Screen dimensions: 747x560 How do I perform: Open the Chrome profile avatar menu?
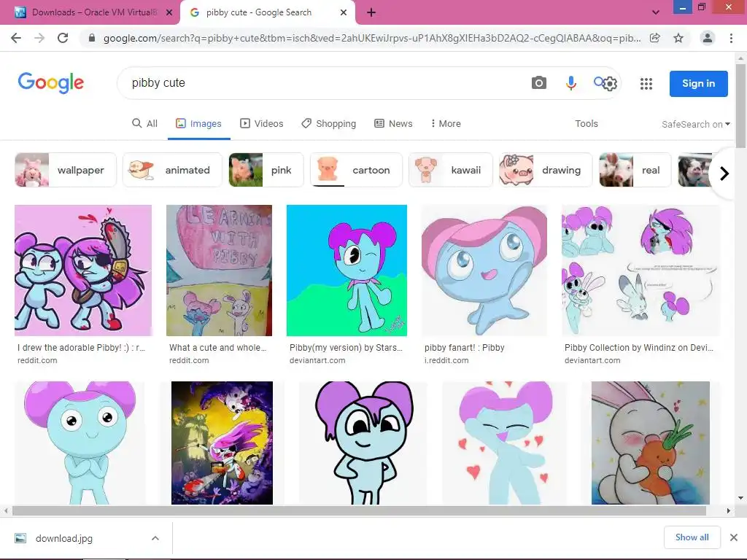tap(708, 38)
